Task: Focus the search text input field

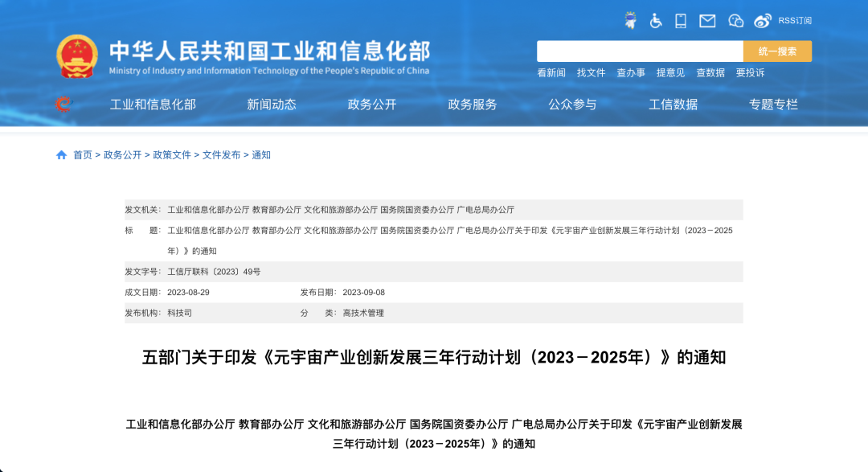Action: pos(640,51)
